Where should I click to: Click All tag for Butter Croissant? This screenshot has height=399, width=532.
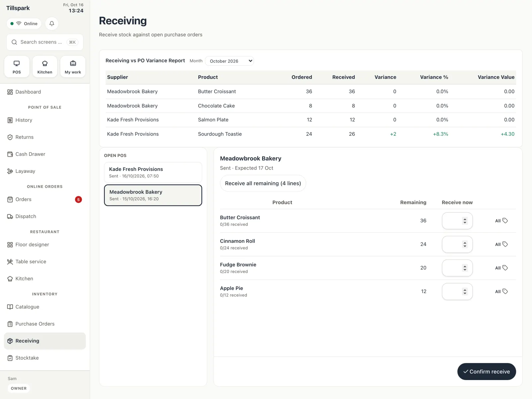[501, 221]
